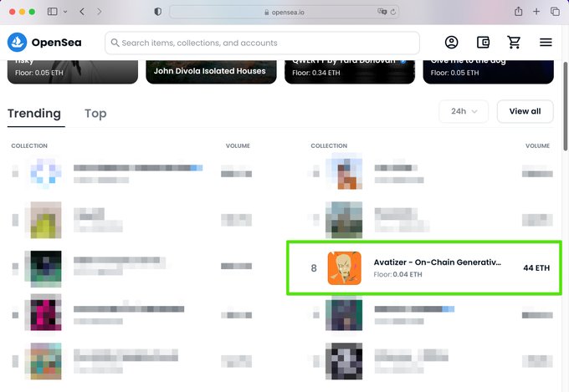The width and height of the screenshot is (569, 392).
Task: Click the Avatizer orange avatar thumbnail
Action: pos(345,268)
